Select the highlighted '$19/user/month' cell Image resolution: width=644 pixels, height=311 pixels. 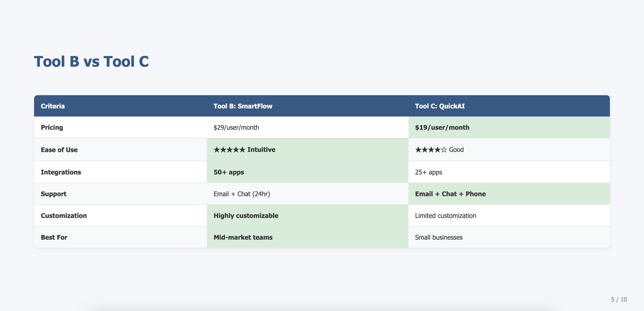(x=442, y=128)
